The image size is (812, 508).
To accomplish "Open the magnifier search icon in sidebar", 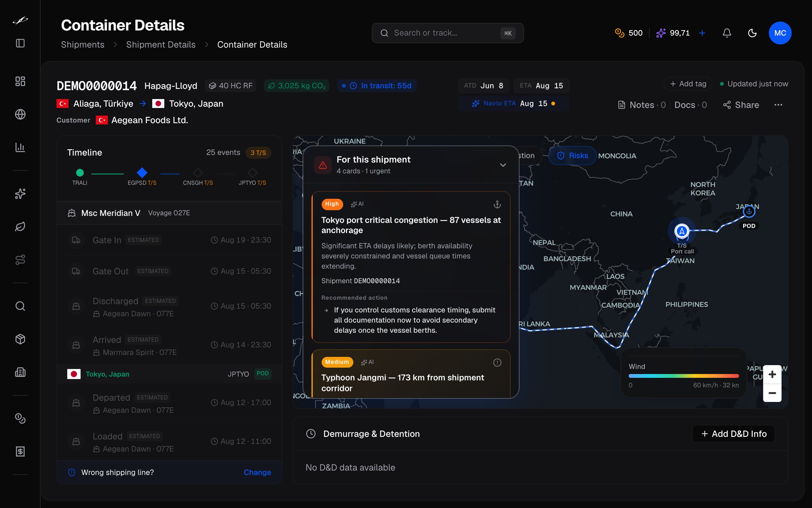I will pyautogui.click(x=20, y=306).
